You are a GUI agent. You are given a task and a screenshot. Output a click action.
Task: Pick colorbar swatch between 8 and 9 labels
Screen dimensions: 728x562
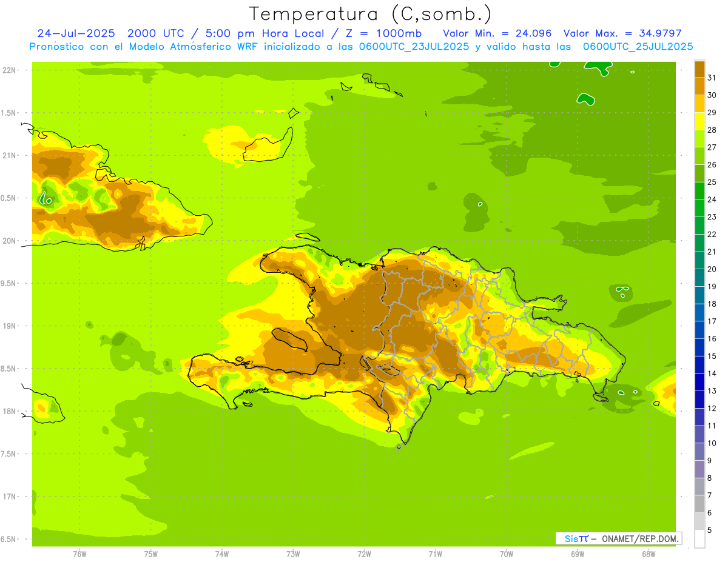699,469
